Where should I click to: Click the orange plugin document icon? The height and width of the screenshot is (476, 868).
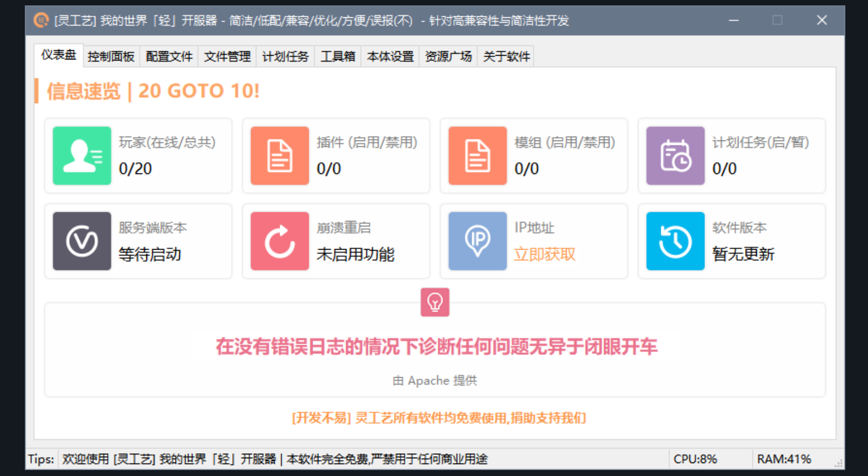(280, 156)
